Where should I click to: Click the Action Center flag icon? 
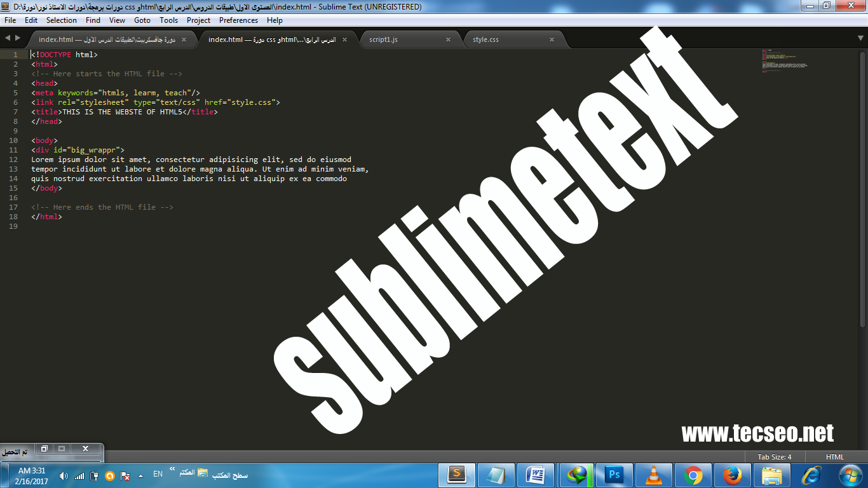126,476
